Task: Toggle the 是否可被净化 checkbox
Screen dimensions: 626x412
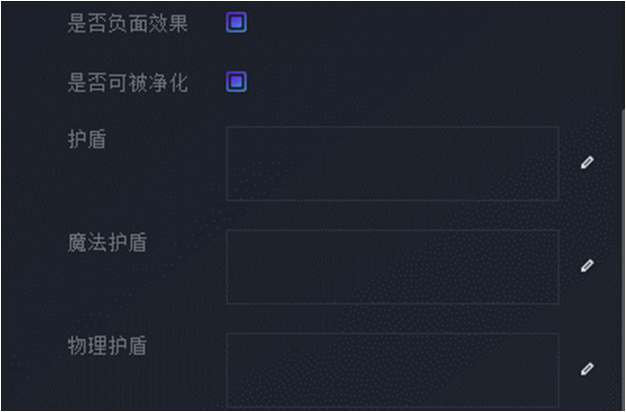Action: coord(236,81)
